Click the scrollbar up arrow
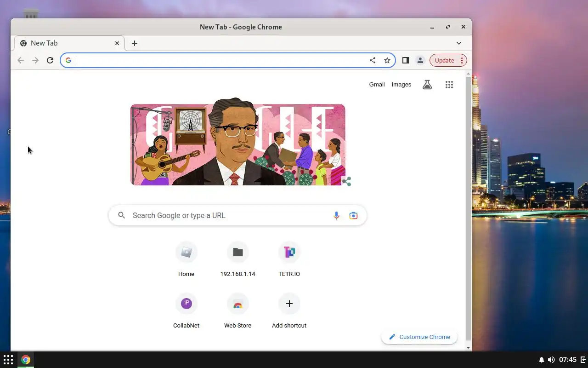 [x=468, y=74]
